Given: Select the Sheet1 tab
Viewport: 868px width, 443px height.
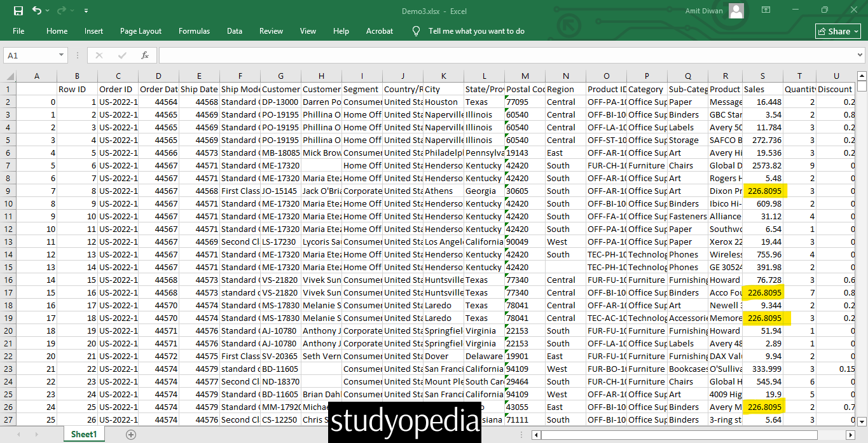Looking at the screenshot, I should coord(83,433).
